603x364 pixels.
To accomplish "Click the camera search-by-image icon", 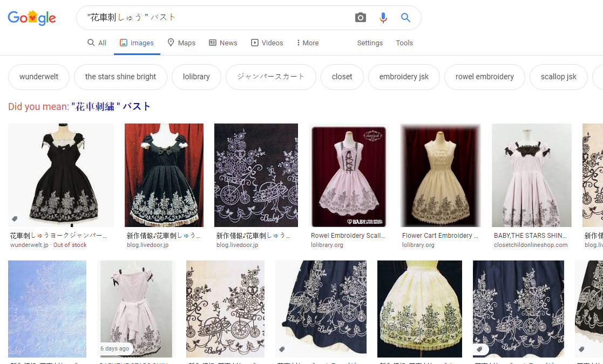I will click(361, 18).
